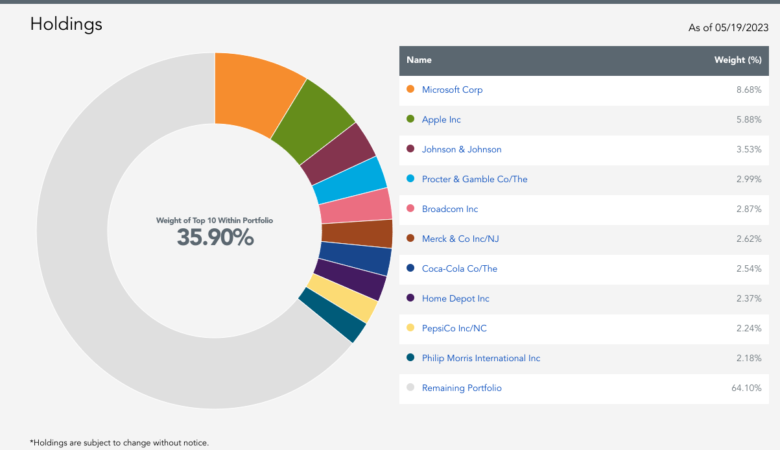Click the brown Merck legend dot

click(x=410, y=238)
